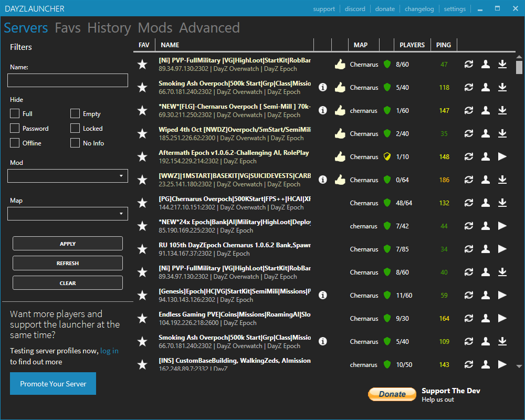Screen dimensions: 525x420
Task: Open the changelog from the title bar
Action: (419, 8)
